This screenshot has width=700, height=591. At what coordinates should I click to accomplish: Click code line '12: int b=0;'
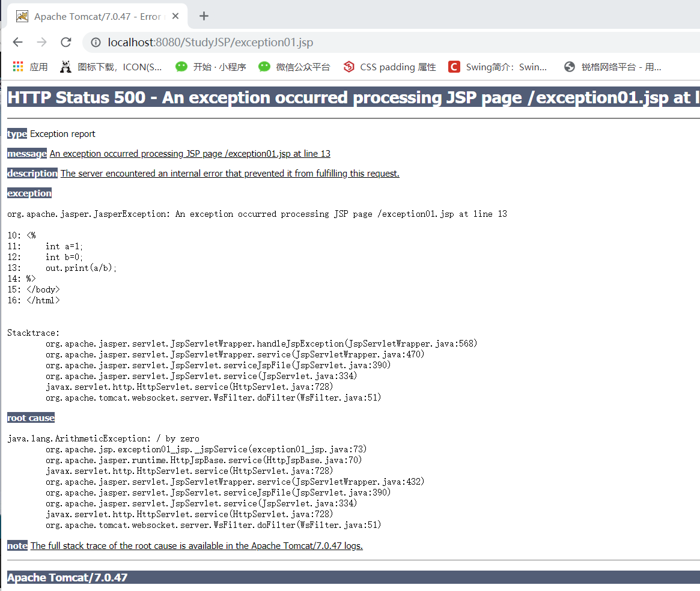point(45,257)
